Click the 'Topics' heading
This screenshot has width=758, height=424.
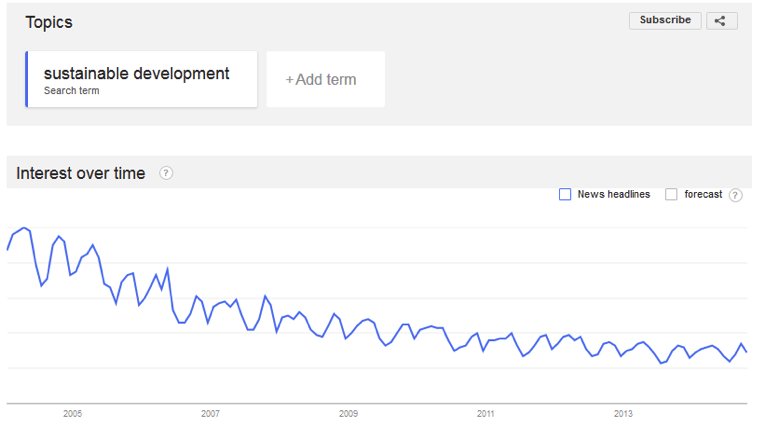click(x=49, y=22)
